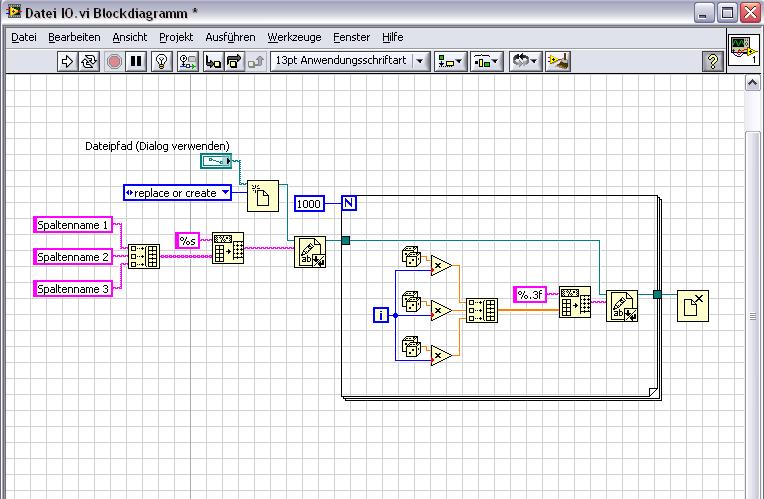The height and width of the screenshot is (499, 764).
Task: Open the context help question mark
Action: click(x=713, y=61)
